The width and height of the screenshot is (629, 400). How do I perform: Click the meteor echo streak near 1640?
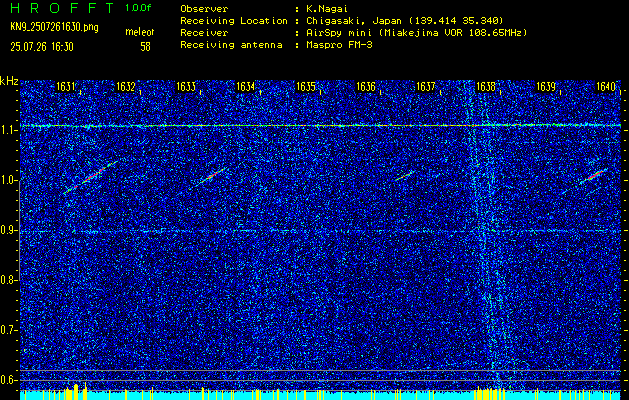593,176
